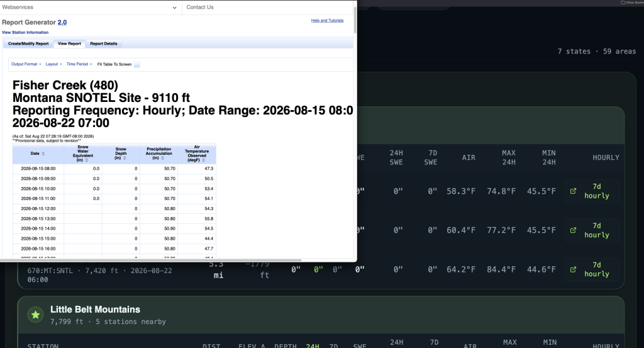This screenshot has width=644, height=348.
Task: Sort table by the Date column arrows
Action: (x=43, y=154)
